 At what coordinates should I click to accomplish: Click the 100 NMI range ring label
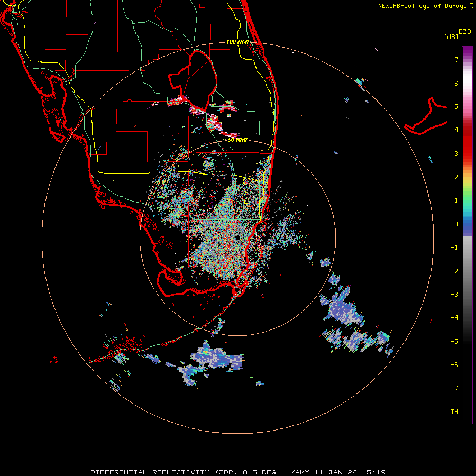(x=237, y=42)
